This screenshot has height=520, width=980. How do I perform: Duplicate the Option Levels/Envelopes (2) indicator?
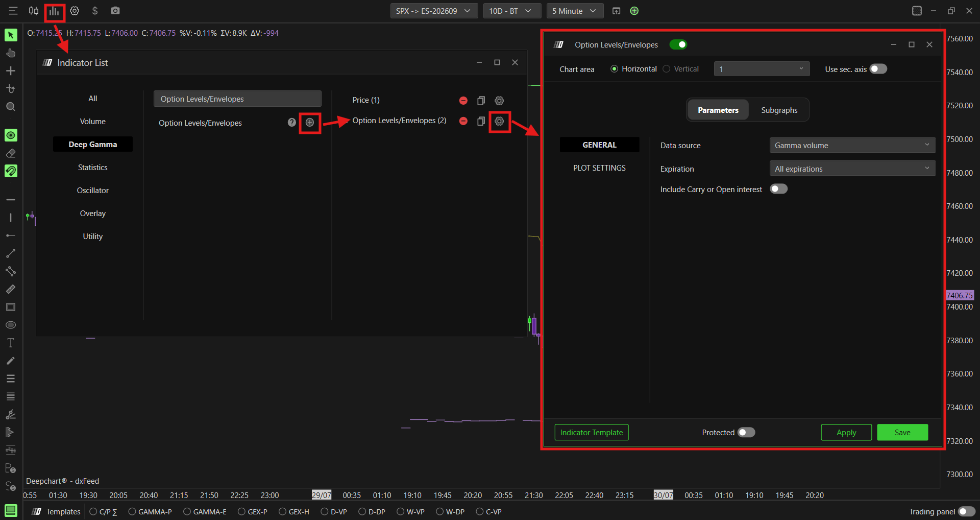point(481,122)
